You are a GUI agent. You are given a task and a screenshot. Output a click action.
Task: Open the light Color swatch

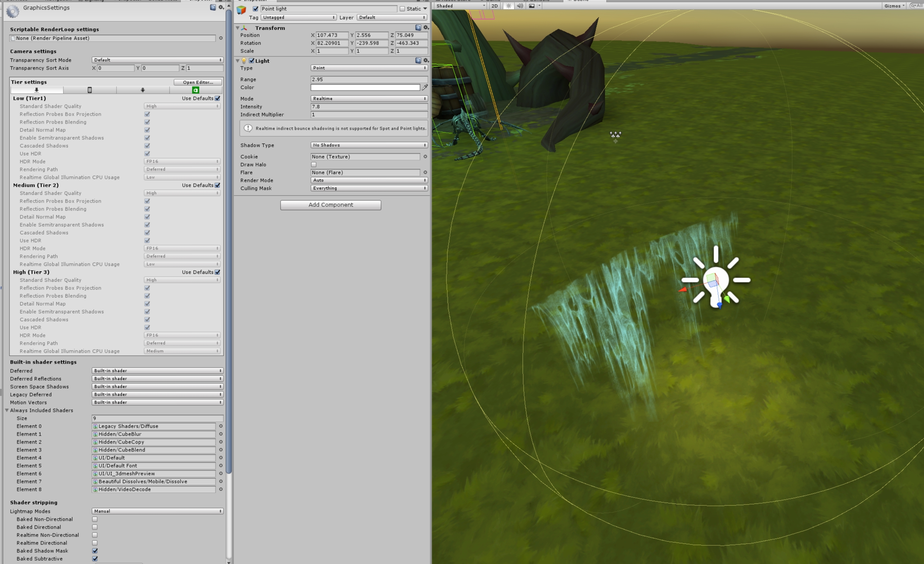coord(365,87)
